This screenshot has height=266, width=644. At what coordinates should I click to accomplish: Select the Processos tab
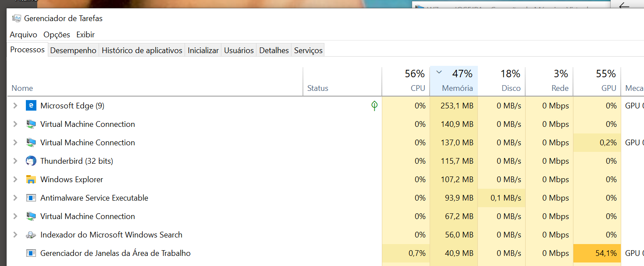click(x=28, y=50)
